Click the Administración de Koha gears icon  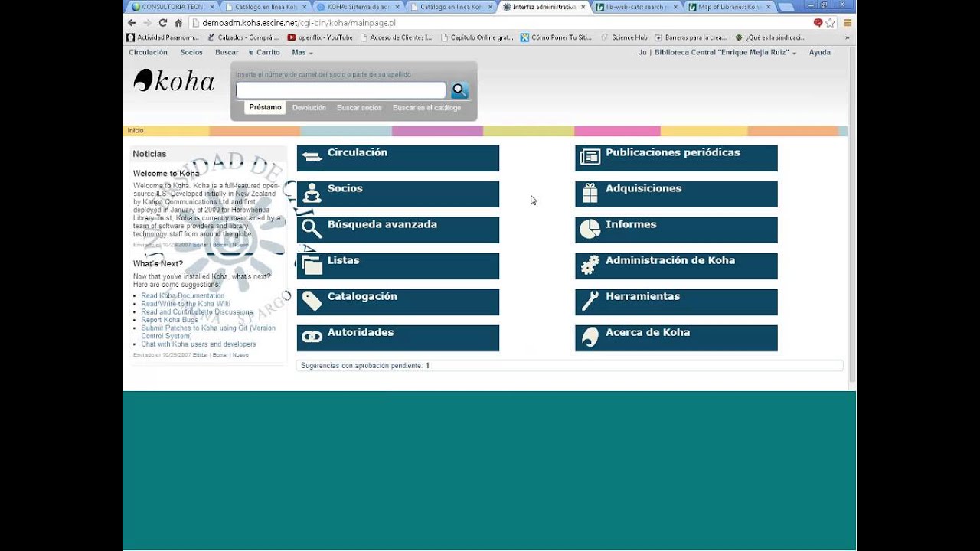[590, 265]
